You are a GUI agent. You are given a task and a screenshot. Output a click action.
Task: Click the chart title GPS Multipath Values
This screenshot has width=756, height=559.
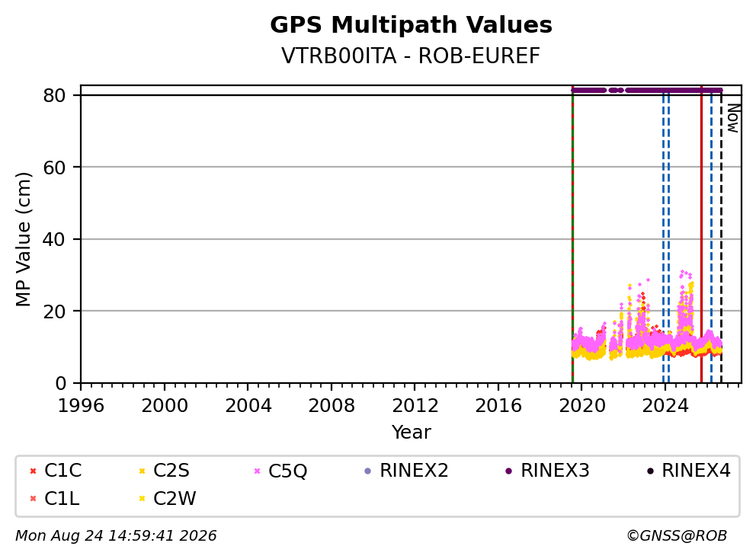[x=411, y=25]
